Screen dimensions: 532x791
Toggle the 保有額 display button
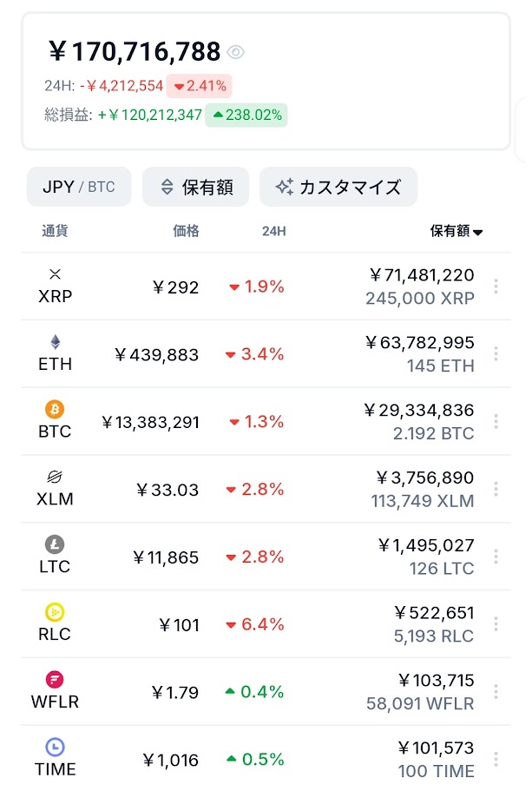click(x=196, y=187)
